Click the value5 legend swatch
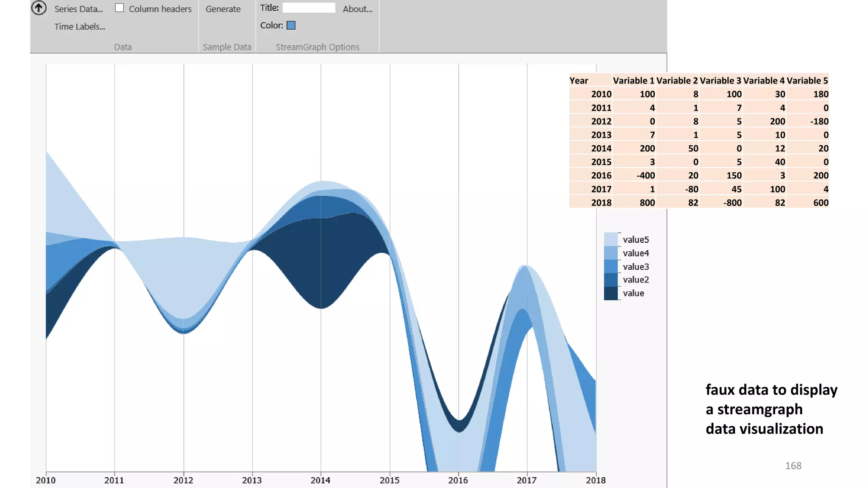The width and height of the screenshot is (868, 488). pyautogui.click(x=611, y=239)
